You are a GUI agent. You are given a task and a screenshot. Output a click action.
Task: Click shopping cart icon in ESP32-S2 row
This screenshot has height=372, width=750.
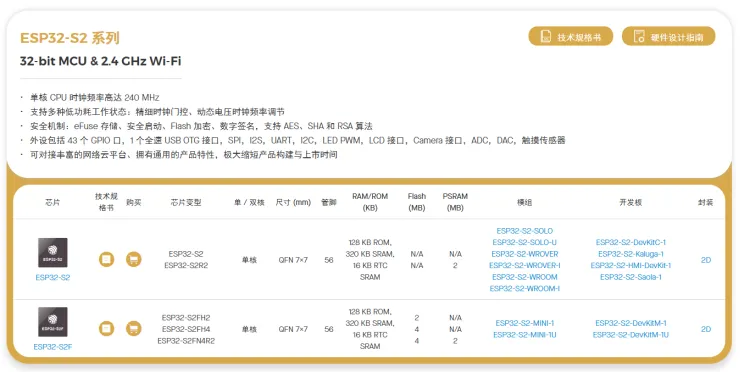[133, 260]
